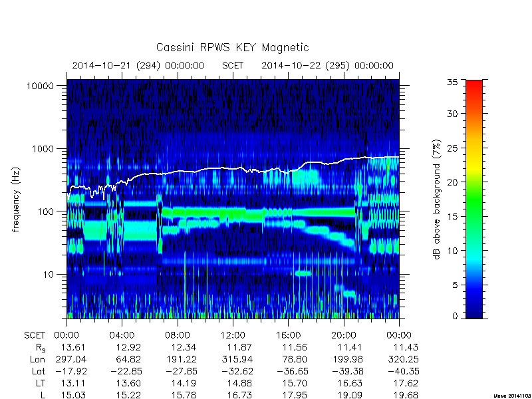Select the Lon value 297.04
The image size is (532, 399).
[x=72, y=359]
